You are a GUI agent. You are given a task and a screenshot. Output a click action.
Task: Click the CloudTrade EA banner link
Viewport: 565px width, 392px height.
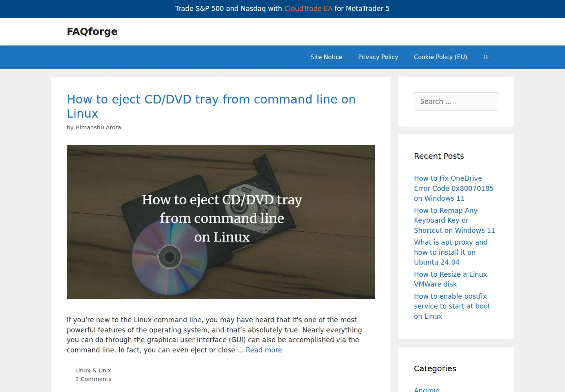[308, 9]
